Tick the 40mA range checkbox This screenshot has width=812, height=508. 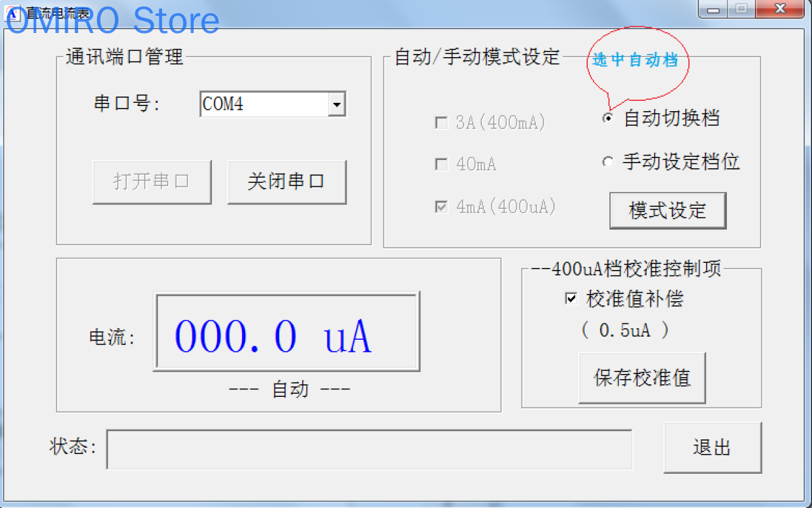click(441, 164)
